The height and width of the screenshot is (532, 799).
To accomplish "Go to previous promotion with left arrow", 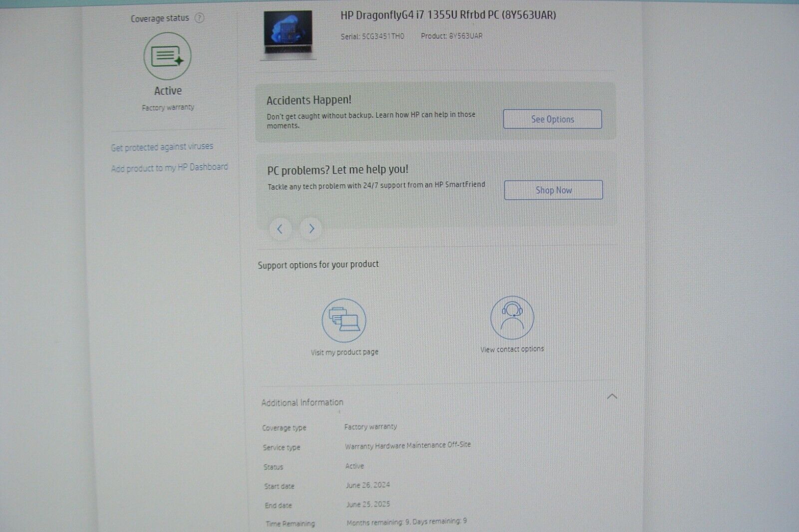I will (x=280, y=229).
